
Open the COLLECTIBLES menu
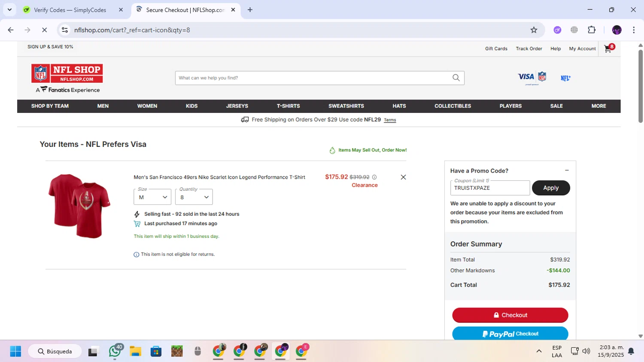[453, 106]
